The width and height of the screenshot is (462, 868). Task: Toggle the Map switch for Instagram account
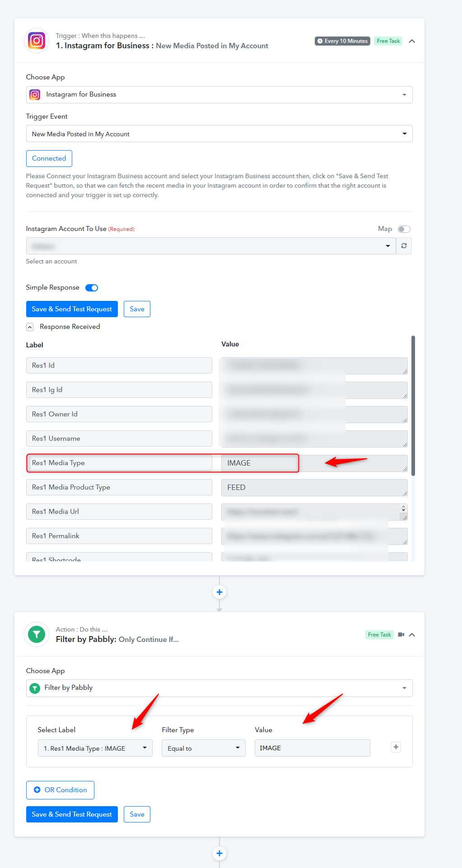tap(404, 229)
